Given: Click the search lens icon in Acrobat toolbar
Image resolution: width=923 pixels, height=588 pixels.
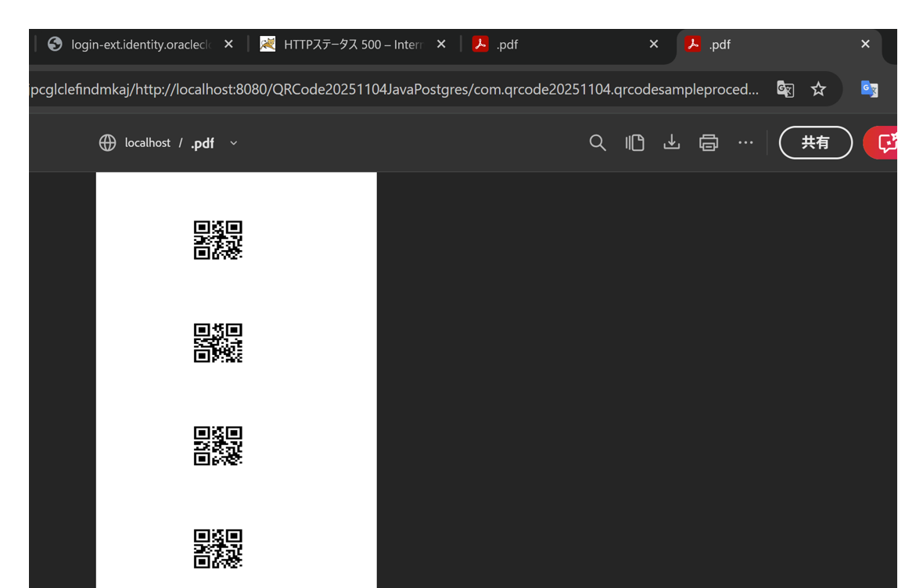Looking at the screenshot, I should pyautogui.click(x=598, y=142).
